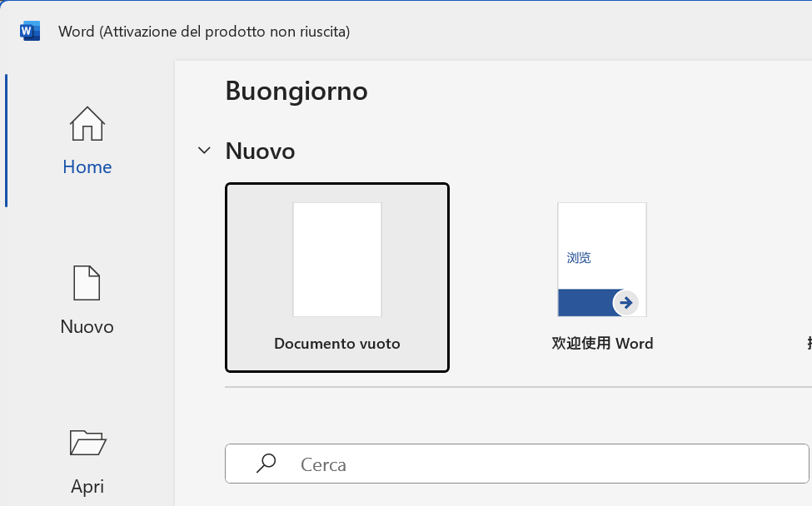Open the Apri folder section
This screenshot has height=506, width=812.
tap(87, 460)
